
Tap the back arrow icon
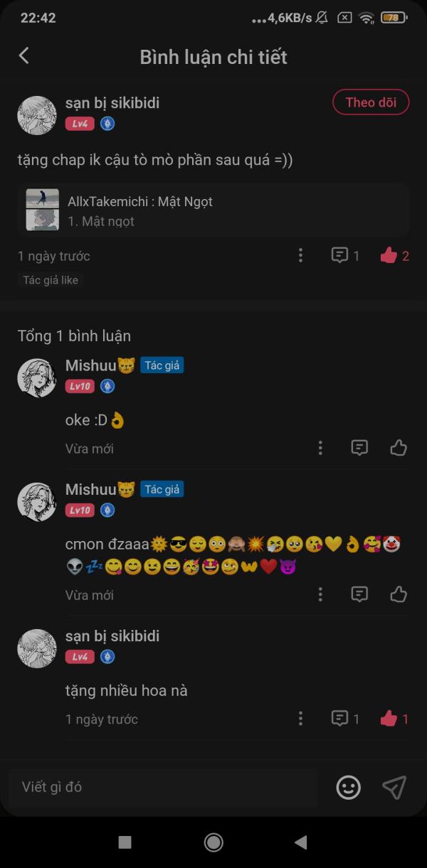[x=24, y=56]
